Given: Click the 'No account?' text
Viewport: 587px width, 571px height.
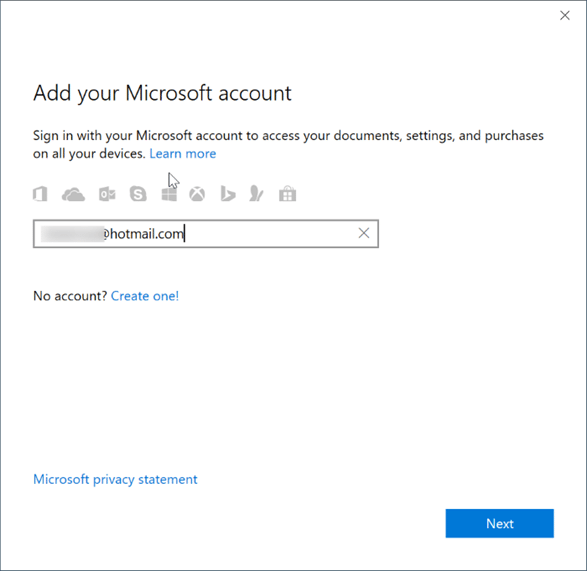Looking at the screenshot, I should [70, 296].
